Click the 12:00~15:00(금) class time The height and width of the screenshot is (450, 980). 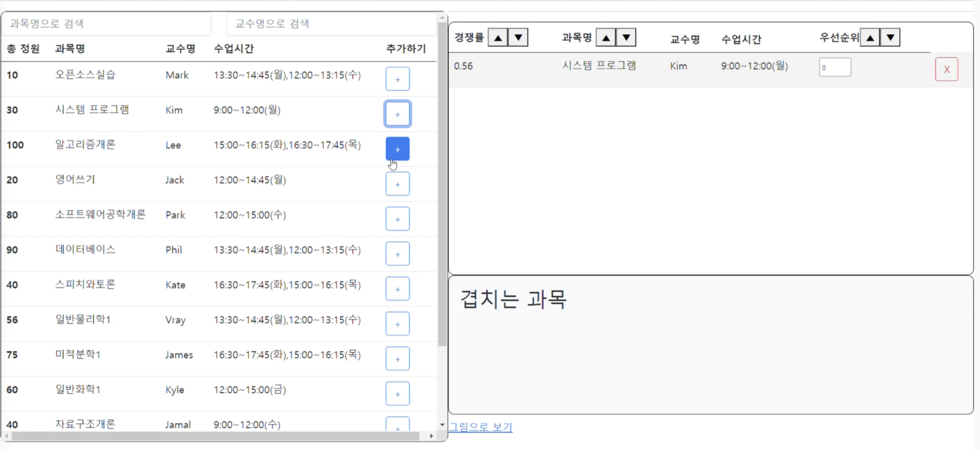[x=250, y=390]
